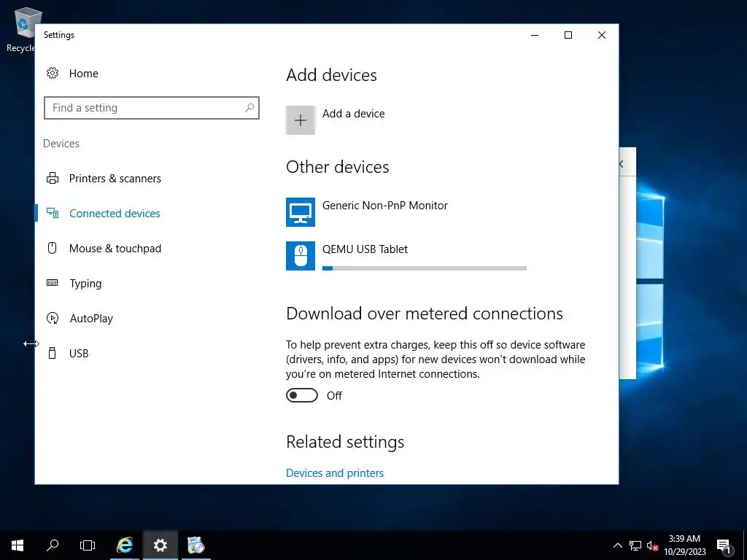Click the Home gear icon
The height and width of the screenshot is (560, 747).
pyautogui.click(x=53, y=73)
